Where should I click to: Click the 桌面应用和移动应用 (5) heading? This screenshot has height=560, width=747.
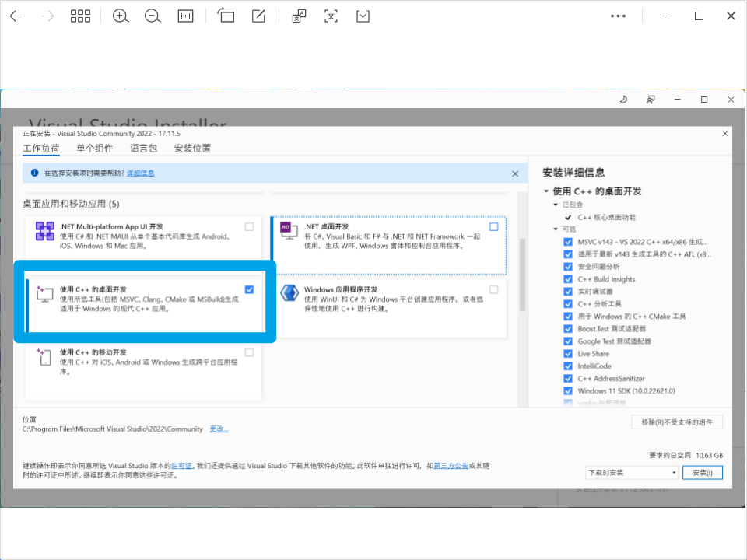pyautogui.click(x=71, y=204)
